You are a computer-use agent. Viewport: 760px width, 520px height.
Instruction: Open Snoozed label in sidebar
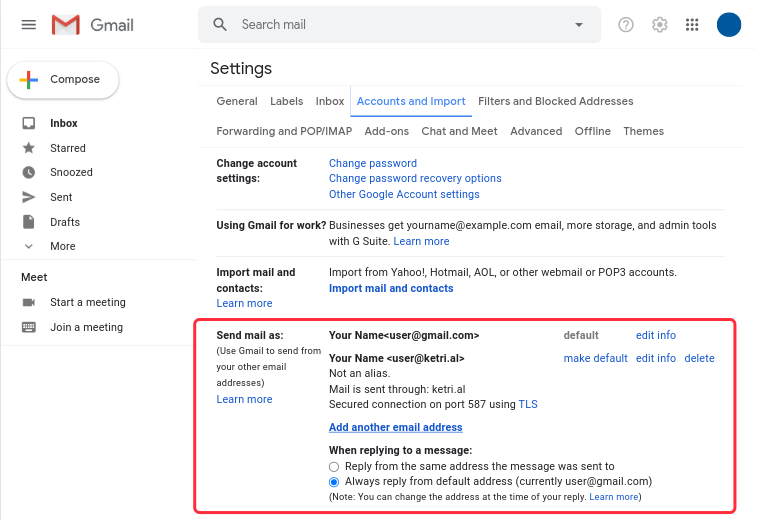pyautogui.click(x=71, y=172)
